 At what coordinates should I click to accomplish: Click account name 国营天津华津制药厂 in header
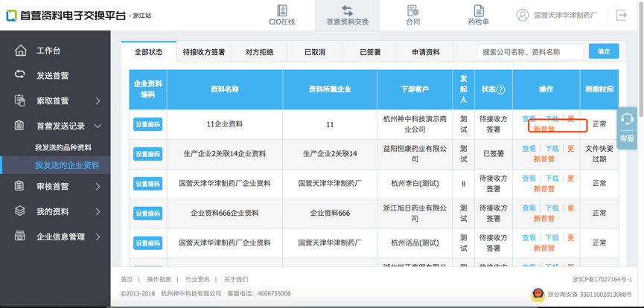566,15
